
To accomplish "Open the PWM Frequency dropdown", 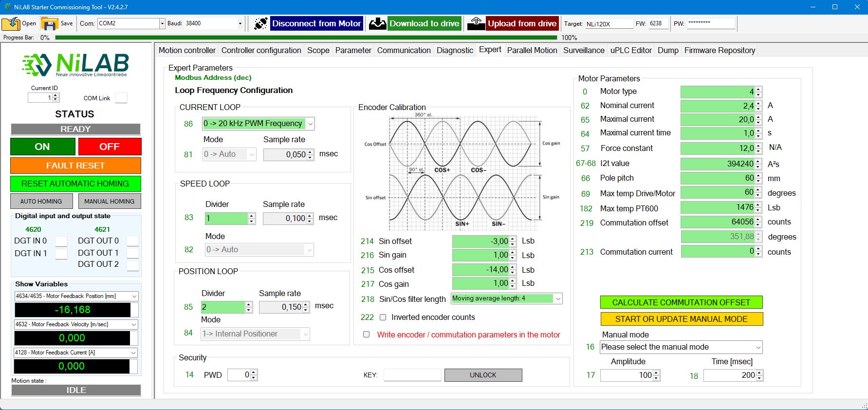I will [310, 124].
